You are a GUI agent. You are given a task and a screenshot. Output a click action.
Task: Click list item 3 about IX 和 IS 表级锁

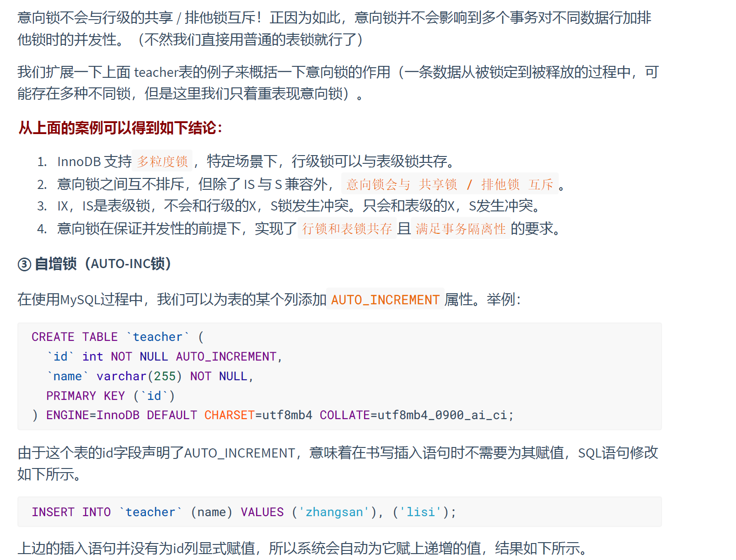click(293, 206)
